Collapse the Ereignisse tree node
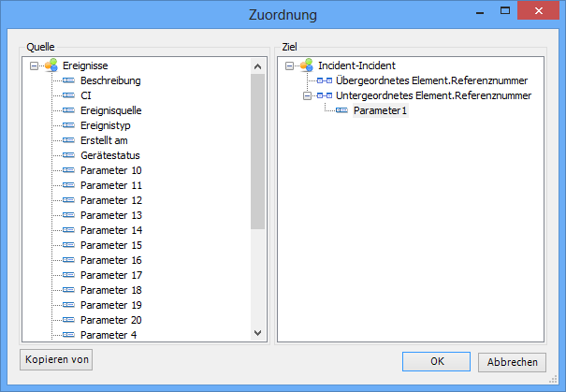Screen dimensions: 566x392 pyautogui.click(x=35, y=66)
